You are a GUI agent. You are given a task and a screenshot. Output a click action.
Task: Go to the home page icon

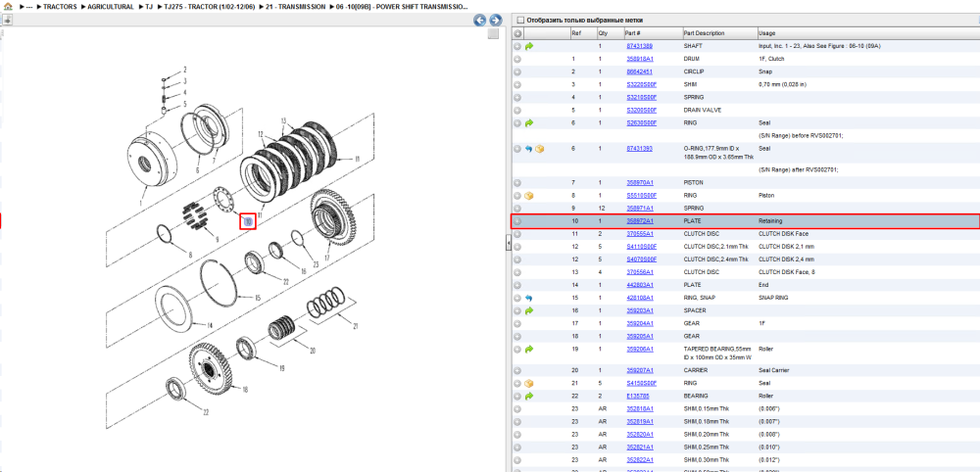pos(8,6)
